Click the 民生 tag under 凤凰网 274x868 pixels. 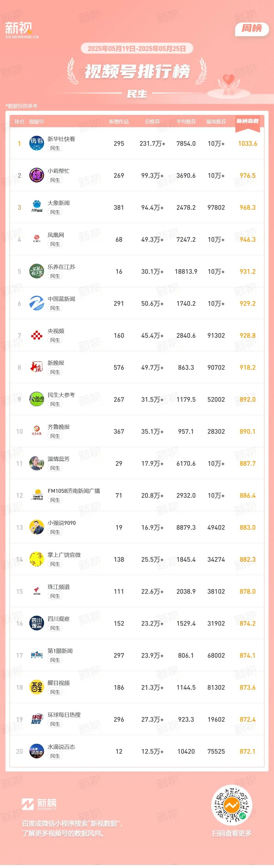[55, 244]
